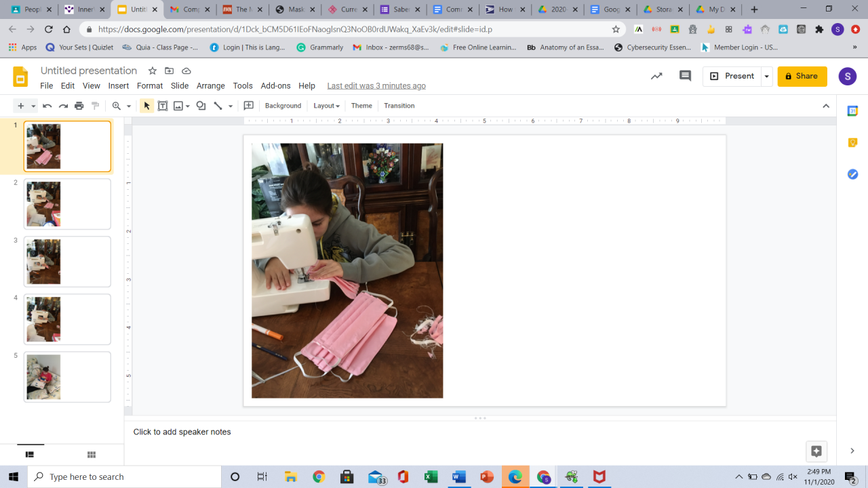Choose the Zoom magnifier tool
The image size is (868, 488).
click(117, 106)
